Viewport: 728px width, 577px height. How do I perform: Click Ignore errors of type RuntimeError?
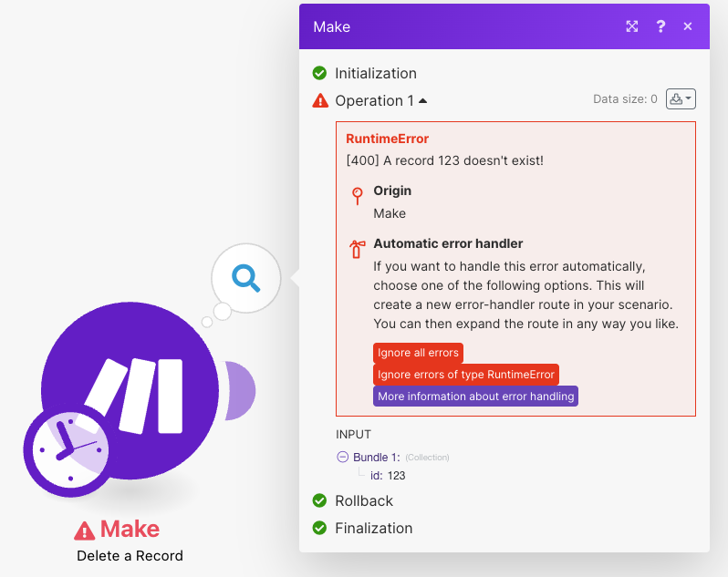point(465,375)
